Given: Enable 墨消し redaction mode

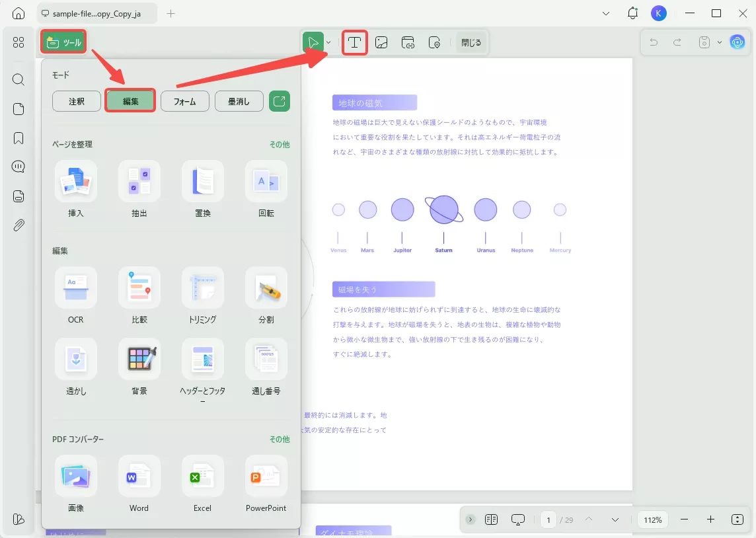Looking at the screenshot, I should (x=239, y=100).
